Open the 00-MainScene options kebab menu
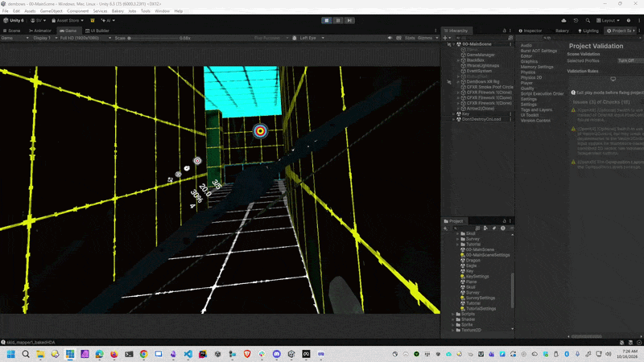Image resolution: width=644 pixels, height=362 pixels. (510, 44)
